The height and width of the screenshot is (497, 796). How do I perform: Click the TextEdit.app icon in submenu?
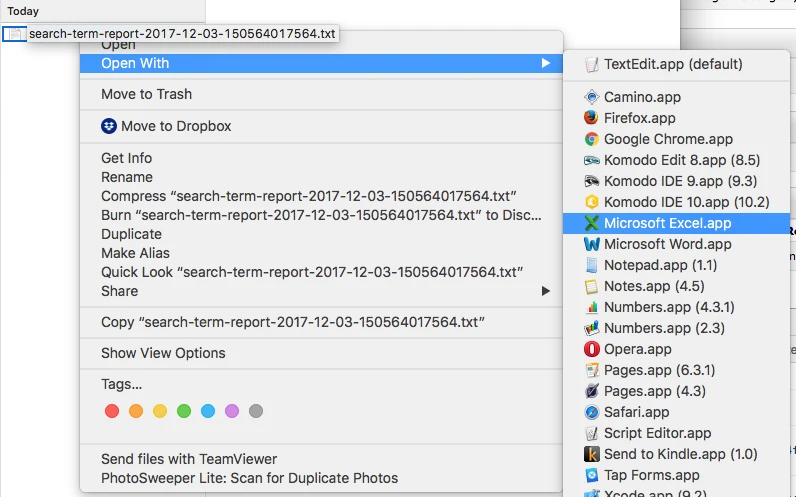click(591, 64)
